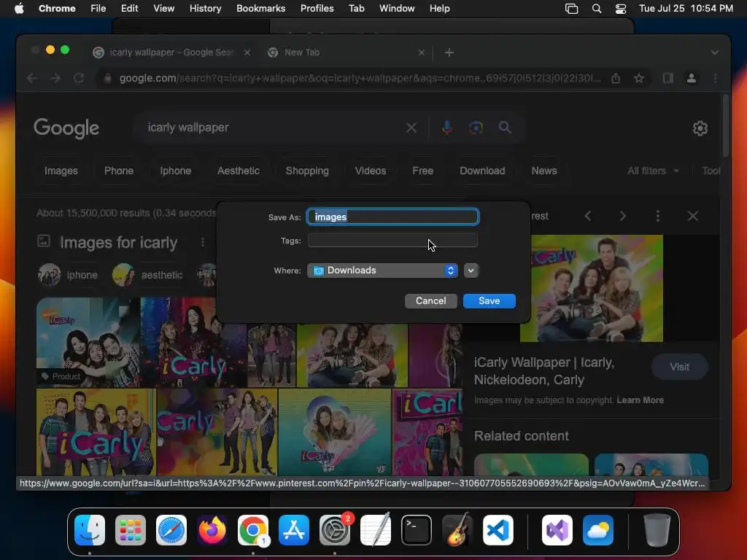Expand the save dialog with the chevron button
Viewport: 747px width, 560px height.
tap(471, 271)
